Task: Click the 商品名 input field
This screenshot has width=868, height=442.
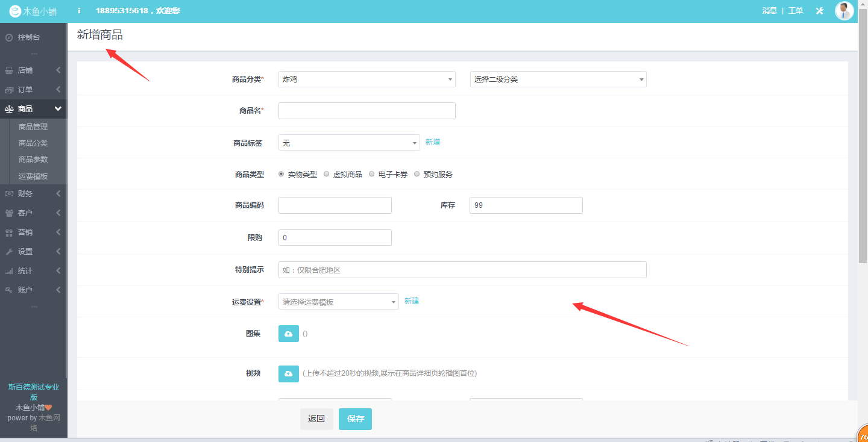Action: click(x=366, y=111)
